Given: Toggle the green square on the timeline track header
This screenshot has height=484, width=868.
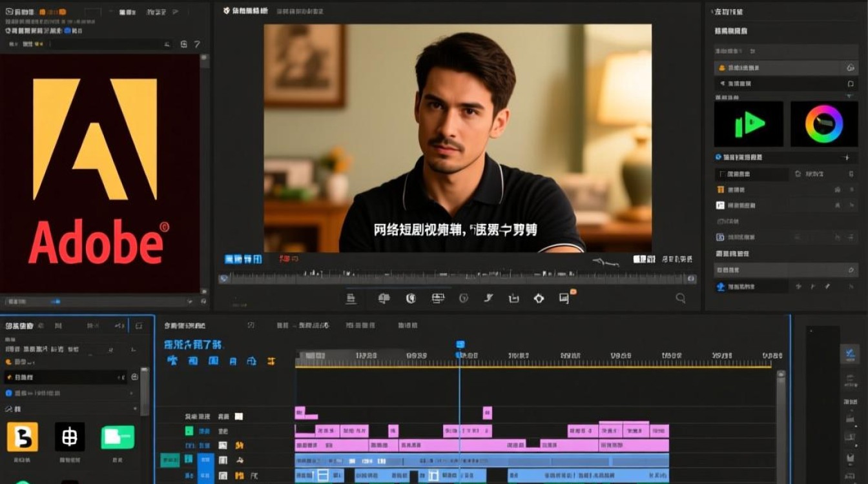Looking at the screenshot, I should point(189,431).
